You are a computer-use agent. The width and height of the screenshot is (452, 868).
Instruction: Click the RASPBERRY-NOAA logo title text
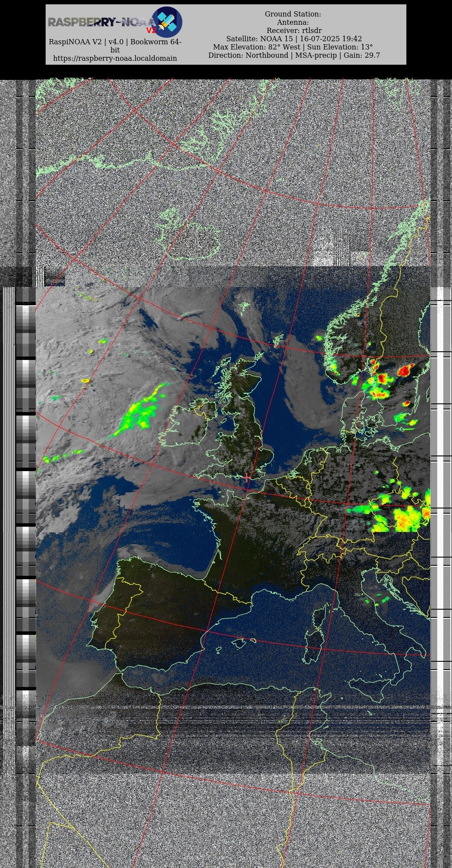point(102,23)
